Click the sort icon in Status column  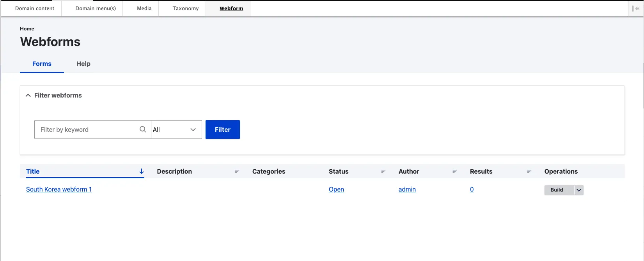(383, 171)
